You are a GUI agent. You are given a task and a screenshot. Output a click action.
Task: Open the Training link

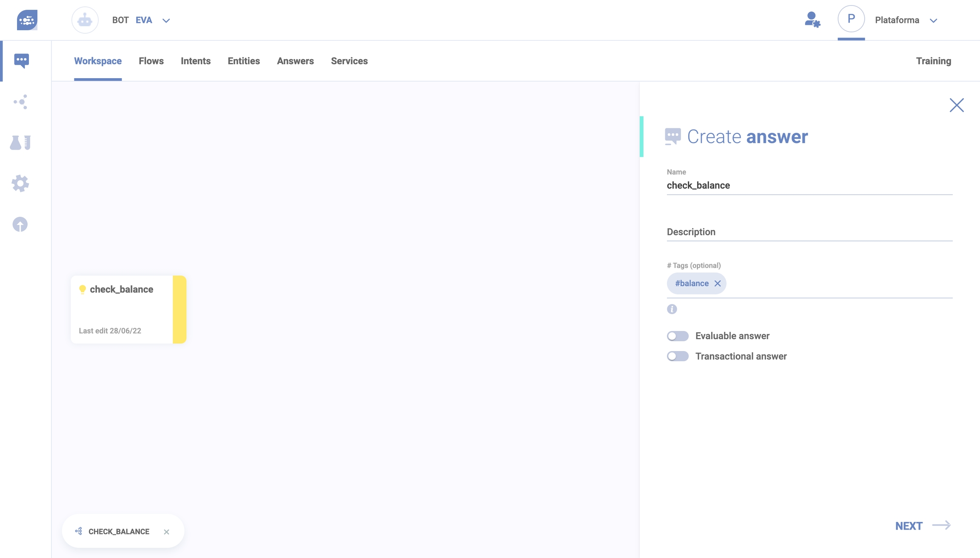(x=933, y=61)
